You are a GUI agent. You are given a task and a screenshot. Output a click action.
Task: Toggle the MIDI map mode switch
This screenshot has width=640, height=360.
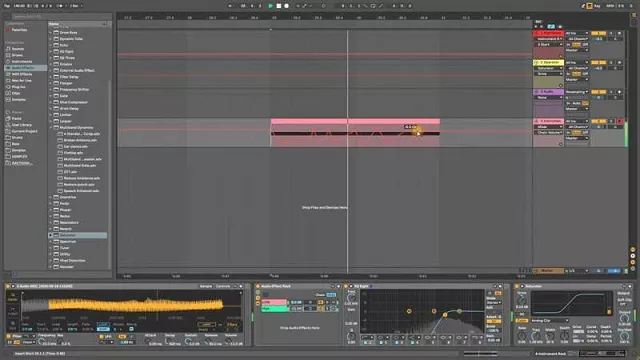pos(610,6)
